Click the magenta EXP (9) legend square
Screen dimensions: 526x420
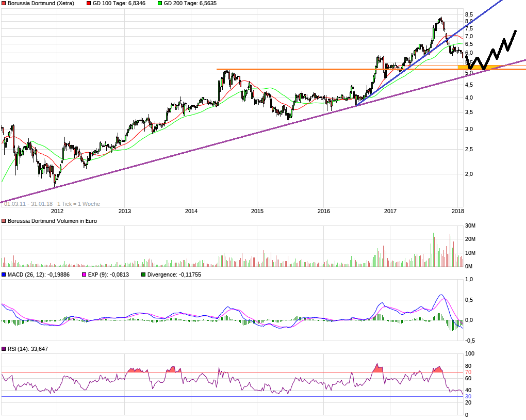point(84,274)
